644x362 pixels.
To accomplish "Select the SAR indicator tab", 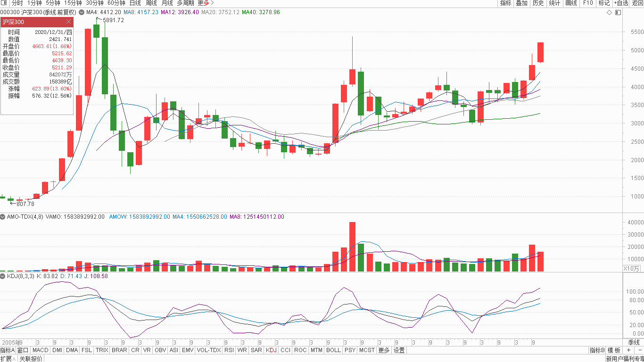I will click(x=256, y=350).
